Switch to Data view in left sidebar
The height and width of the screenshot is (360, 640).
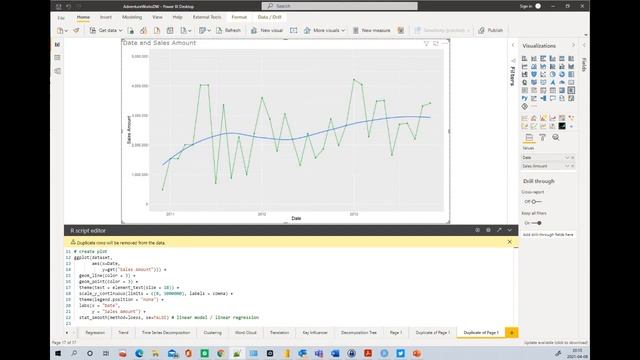pos(57,58)
